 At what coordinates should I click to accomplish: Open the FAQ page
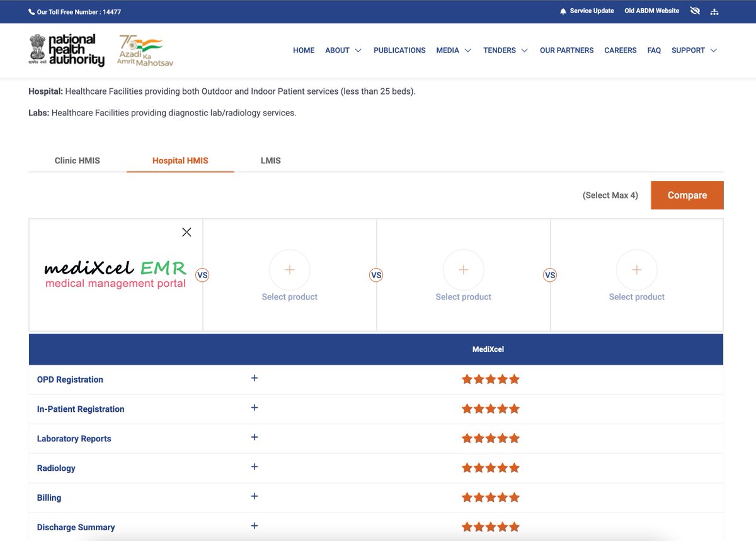pos(654,50)
